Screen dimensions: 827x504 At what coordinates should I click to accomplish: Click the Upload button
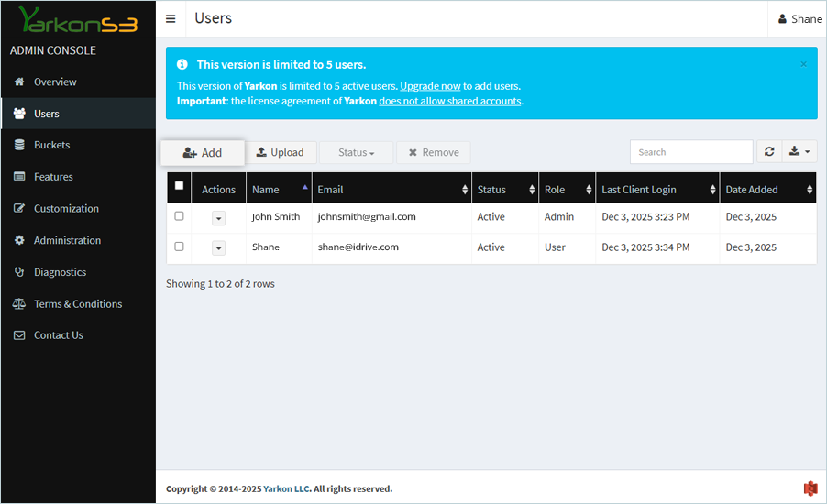[281, 153]
